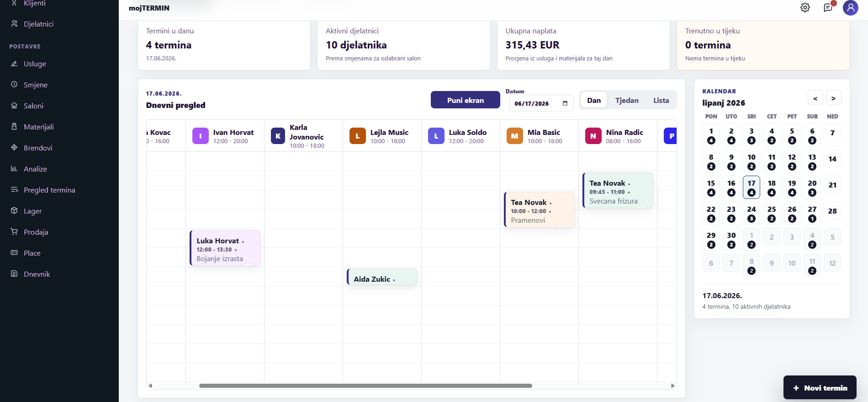Viewport: 868px width, 402px height.
Task: Click the Prodaja cart icon
Action: (14, 232)
